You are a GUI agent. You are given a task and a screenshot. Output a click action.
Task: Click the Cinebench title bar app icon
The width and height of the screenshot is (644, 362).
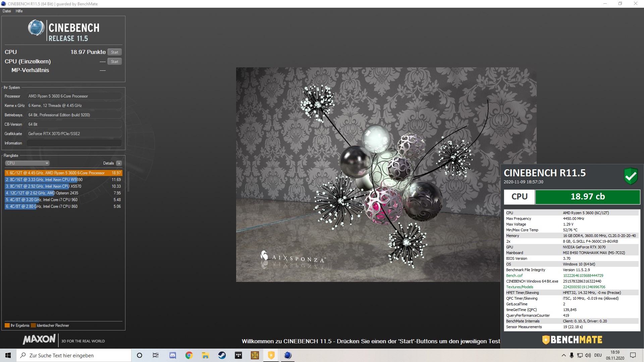click(3, 4)
